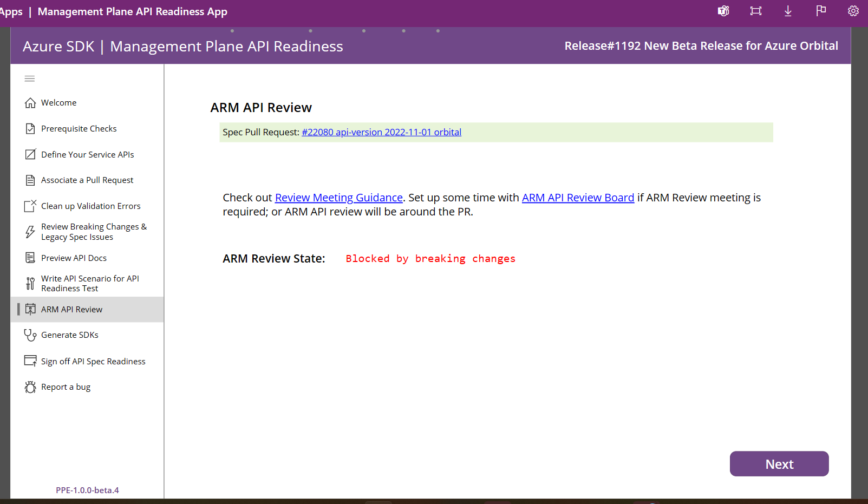The height and width of the screenshot is (504, 868).
Task: Click the Next button
Action: click(x=779, y=464)
